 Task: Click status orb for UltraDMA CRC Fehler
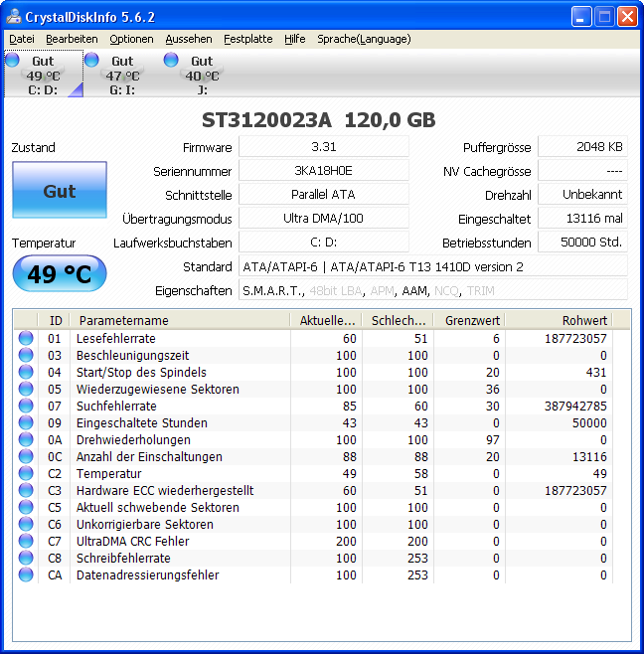[26, 541]
